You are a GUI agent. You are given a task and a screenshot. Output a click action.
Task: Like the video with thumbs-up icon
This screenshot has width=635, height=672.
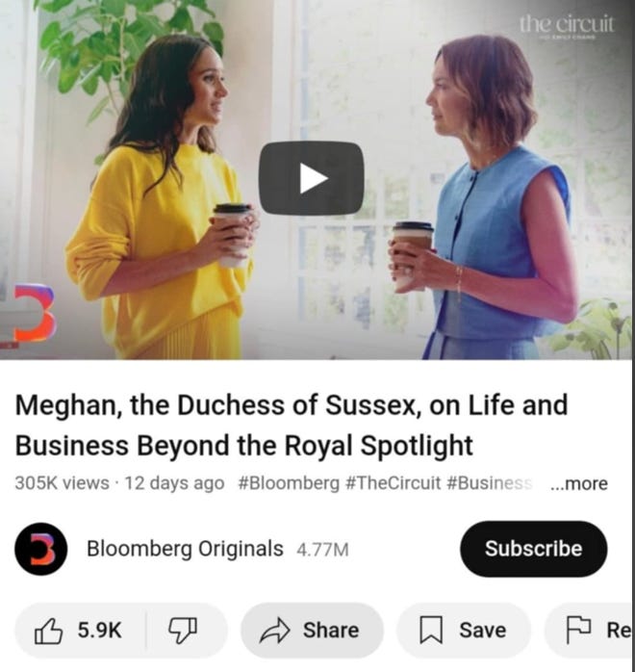(48, 631)
